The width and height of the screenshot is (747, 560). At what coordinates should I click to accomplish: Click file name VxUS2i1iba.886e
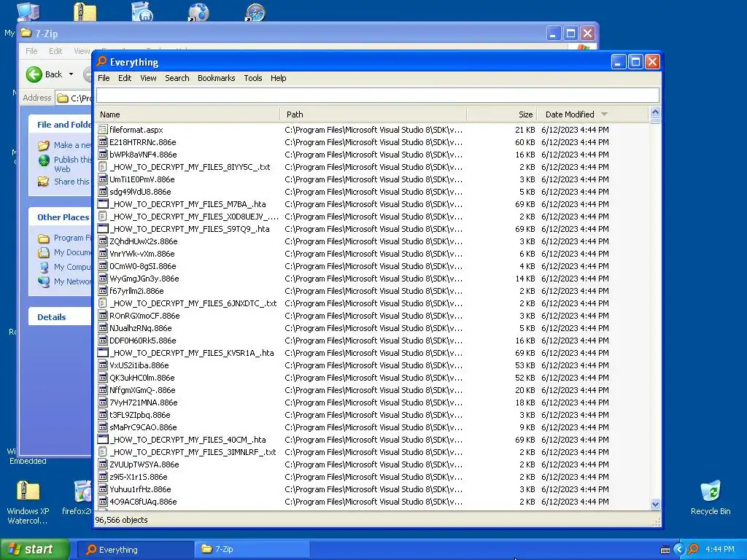pyautogui.click(x=139, y=365)
